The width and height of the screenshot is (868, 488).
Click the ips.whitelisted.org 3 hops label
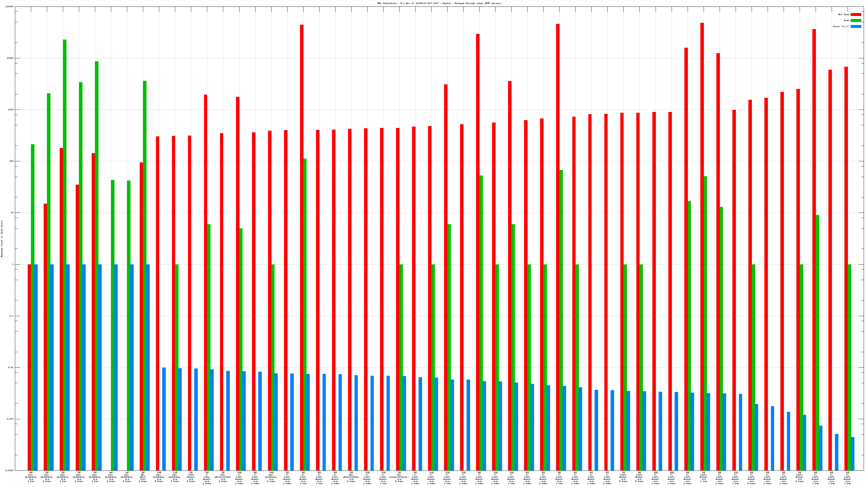[223, 477]
